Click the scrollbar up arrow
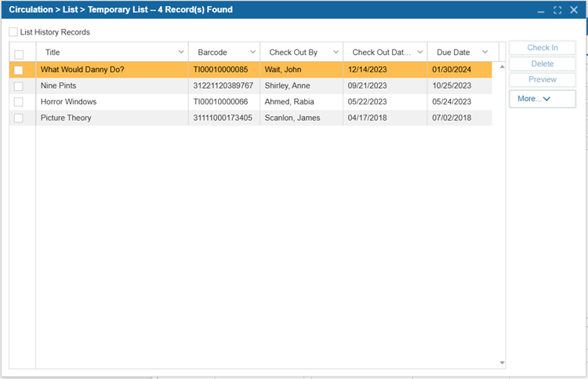 click(502, 67)
